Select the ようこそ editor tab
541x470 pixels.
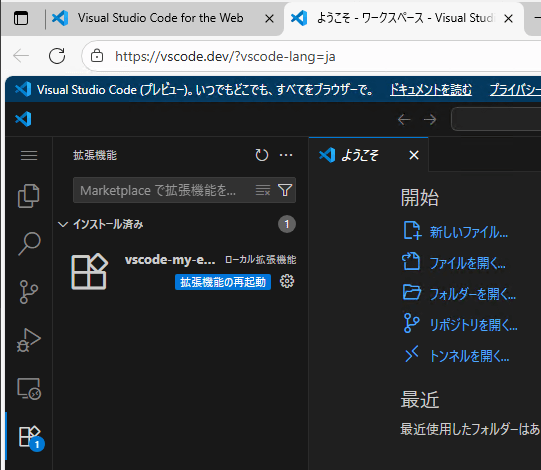pyautogui.click(x=368, y=155)
